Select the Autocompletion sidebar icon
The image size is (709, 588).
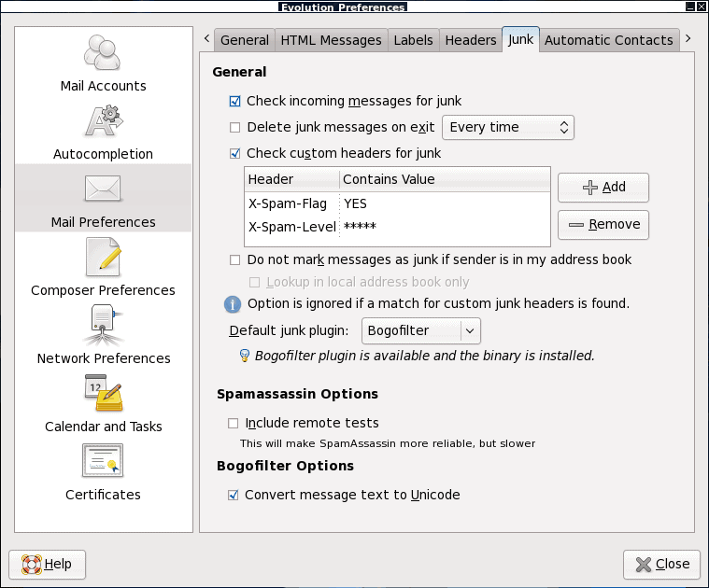point(103,121)
